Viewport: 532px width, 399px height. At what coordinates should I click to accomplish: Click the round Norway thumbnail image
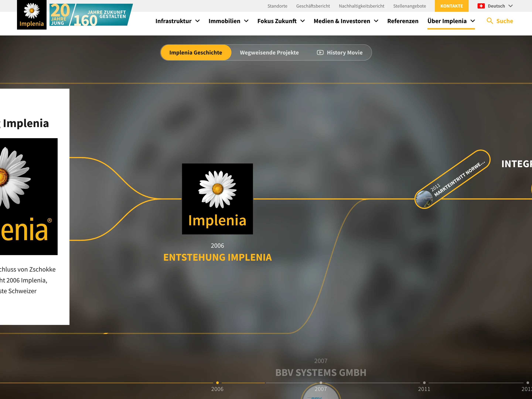(424, 199)
